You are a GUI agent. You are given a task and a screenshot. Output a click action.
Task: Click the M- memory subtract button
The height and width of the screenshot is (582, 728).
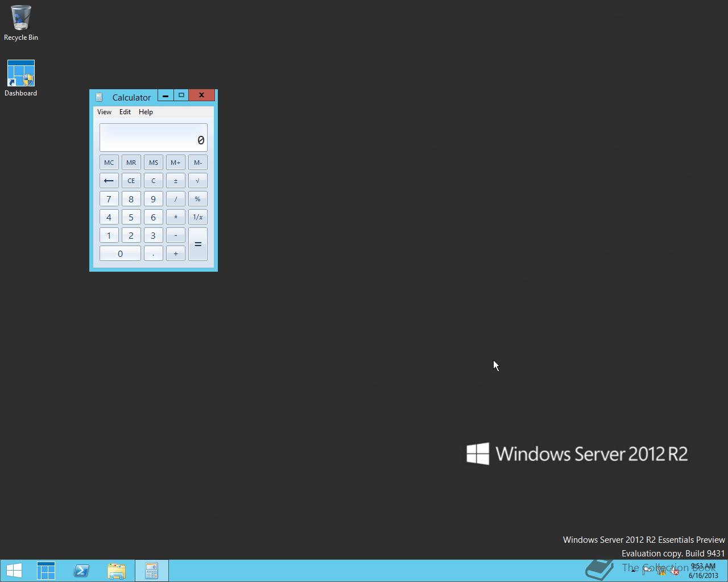[x=198, y=163]
